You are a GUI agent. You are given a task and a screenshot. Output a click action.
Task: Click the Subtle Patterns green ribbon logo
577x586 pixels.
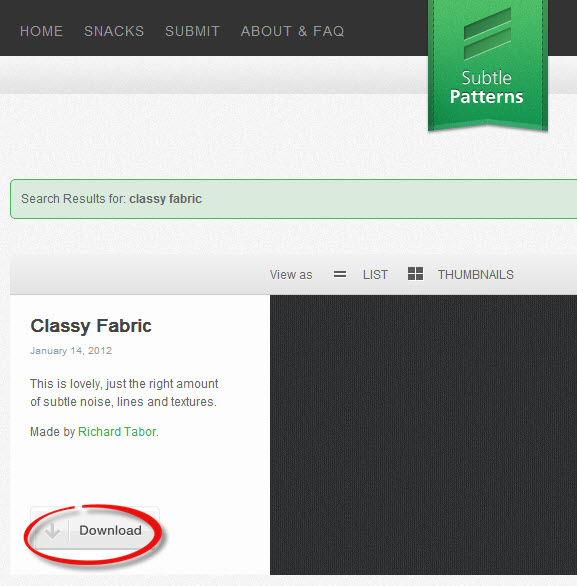(x=488, y=65)
